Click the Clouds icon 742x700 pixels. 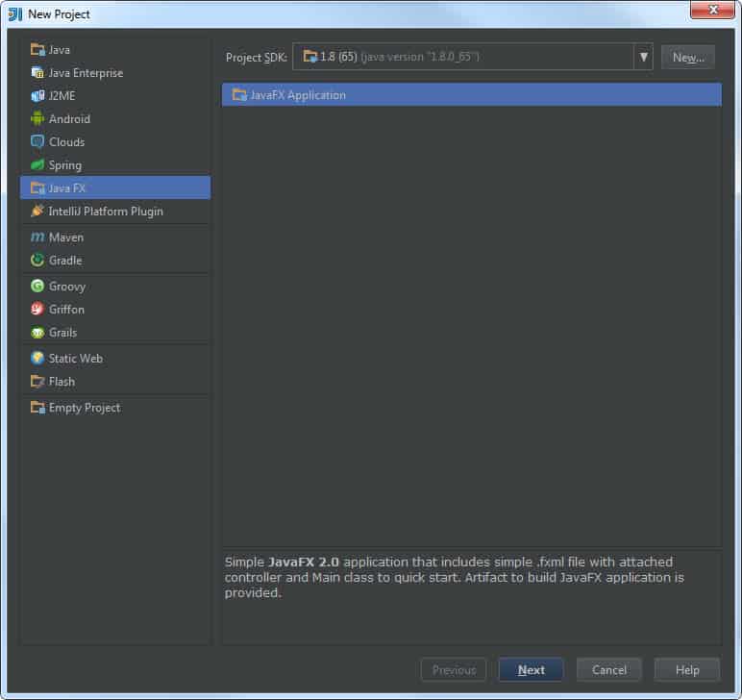tap(37, 141)
